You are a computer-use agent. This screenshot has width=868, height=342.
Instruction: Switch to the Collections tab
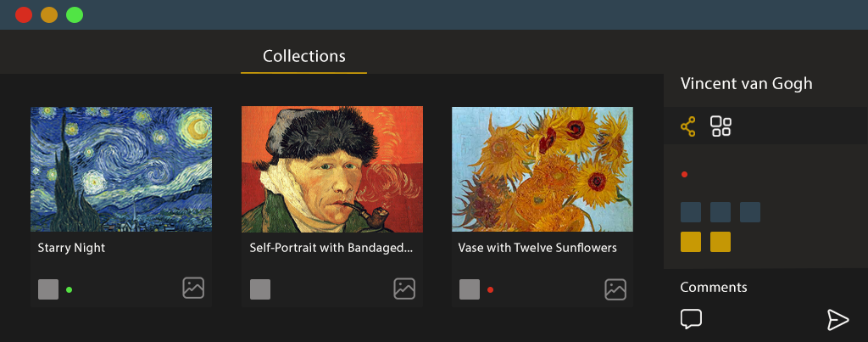(304, 57)
